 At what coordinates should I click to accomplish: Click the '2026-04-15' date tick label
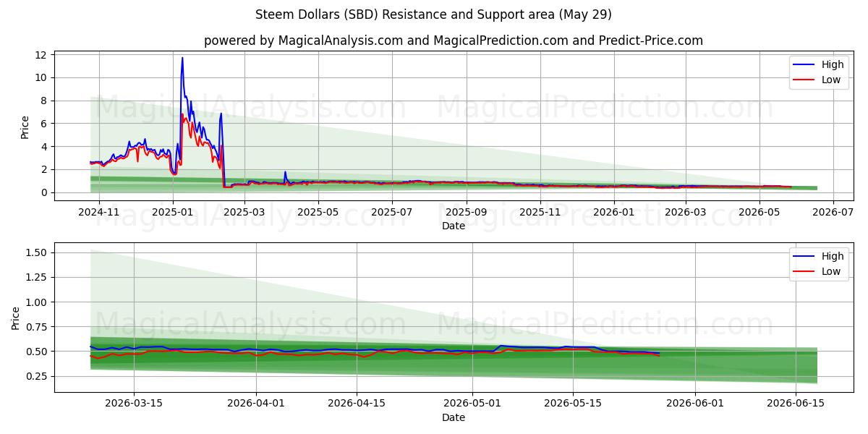[x=357, y=404]
